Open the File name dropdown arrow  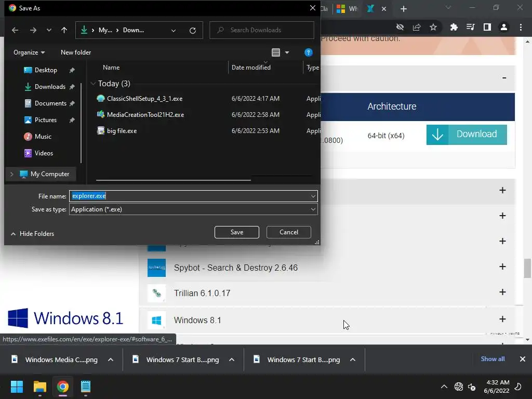(x=313, y=196)
